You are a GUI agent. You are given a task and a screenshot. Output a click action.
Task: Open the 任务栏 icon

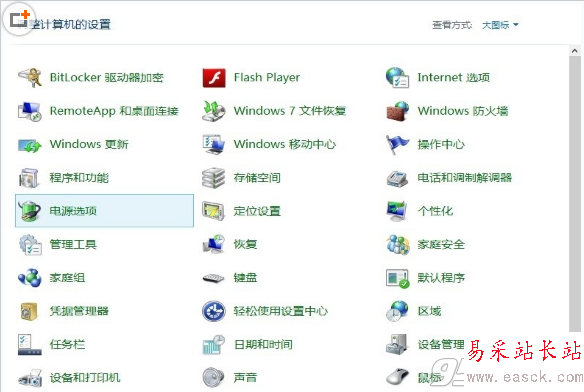(30, 345)
